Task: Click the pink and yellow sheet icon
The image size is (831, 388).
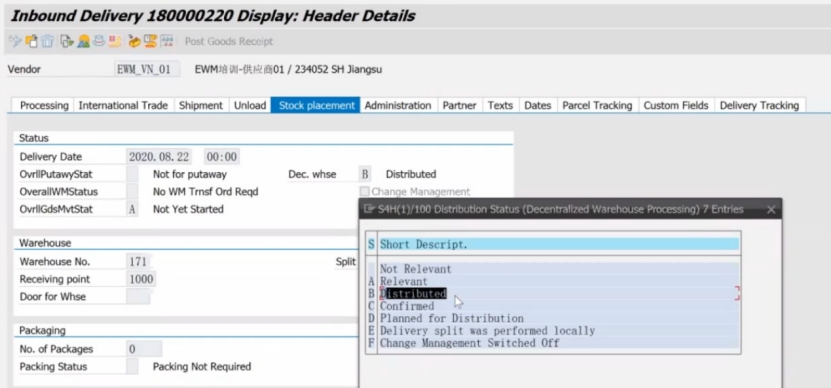Action: pos(115,41)
